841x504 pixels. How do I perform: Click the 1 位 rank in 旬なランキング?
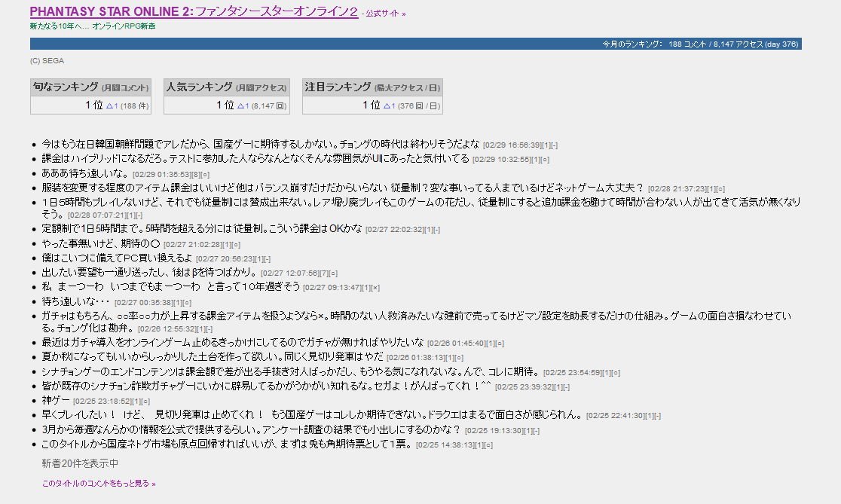pyautogui.click(x=94, y=105)
